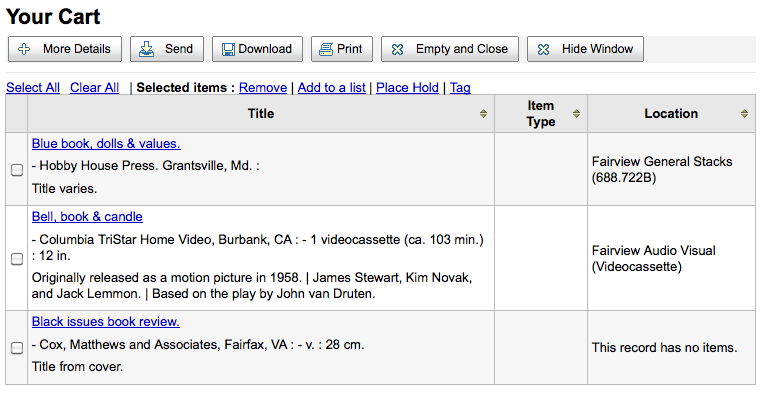This screenshot has width=770, height=399.
Task: Sort by Title using the column arrows
Action: pos(483,114)
